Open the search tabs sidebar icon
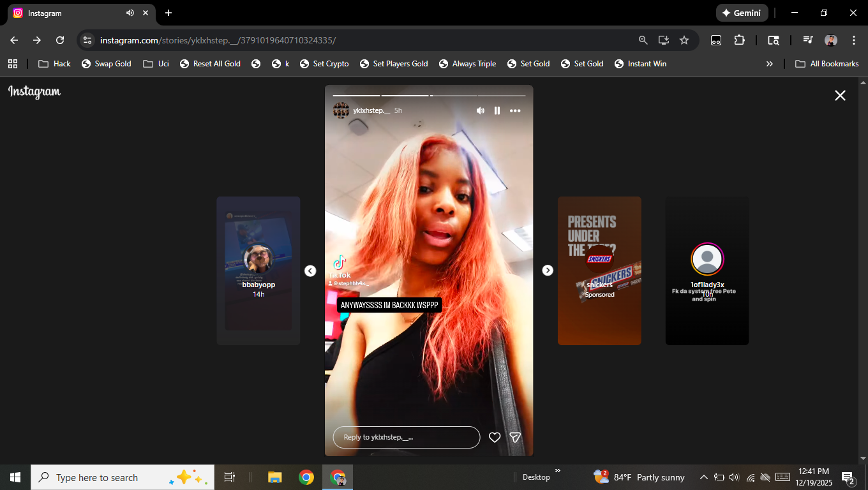The image size is (868, 490). (x=773, y=40)
